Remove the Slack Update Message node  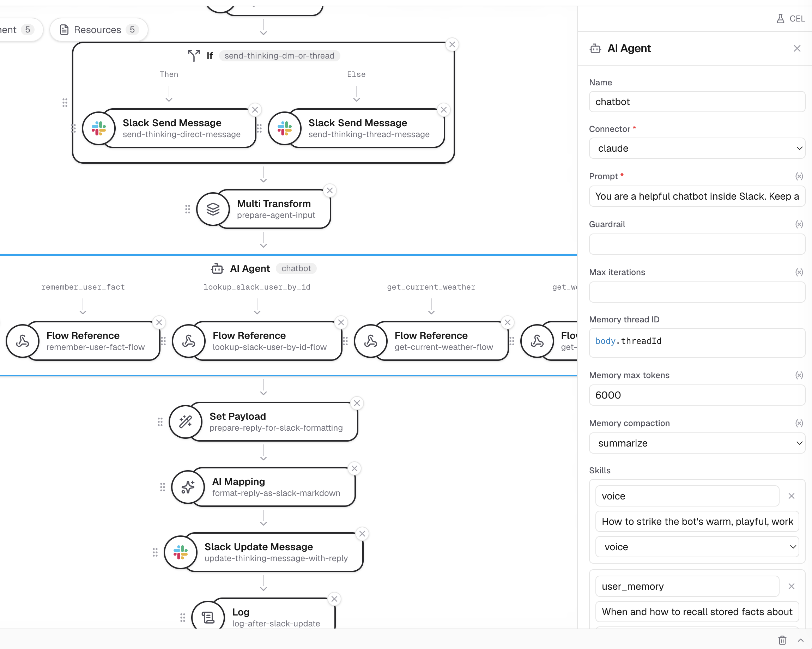pos(362,534)
